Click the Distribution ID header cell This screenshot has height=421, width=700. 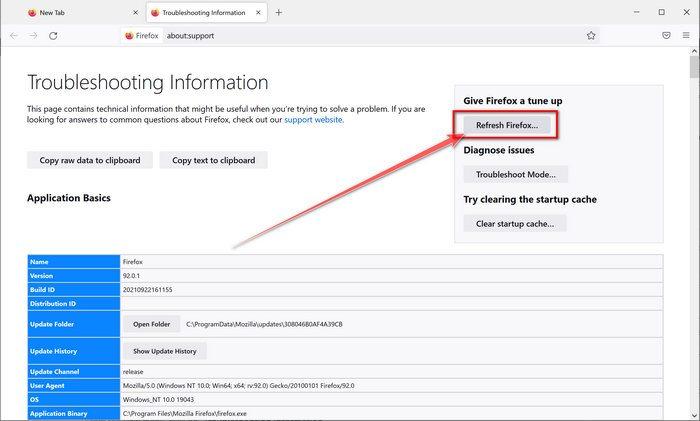pyautogui.click(x=74, y=304)
